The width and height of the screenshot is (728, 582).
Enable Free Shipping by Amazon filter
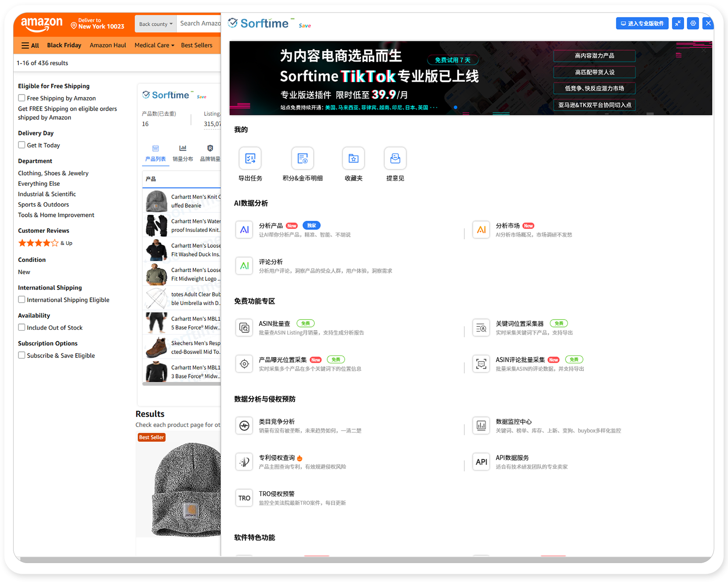[22, 97]
